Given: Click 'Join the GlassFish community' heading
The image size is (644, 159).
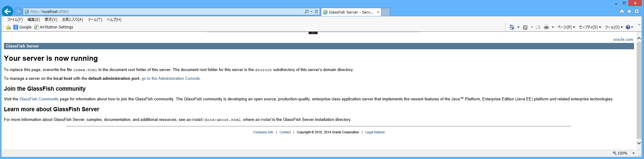Looking at the screenshot, I should (x=45, y=89).
